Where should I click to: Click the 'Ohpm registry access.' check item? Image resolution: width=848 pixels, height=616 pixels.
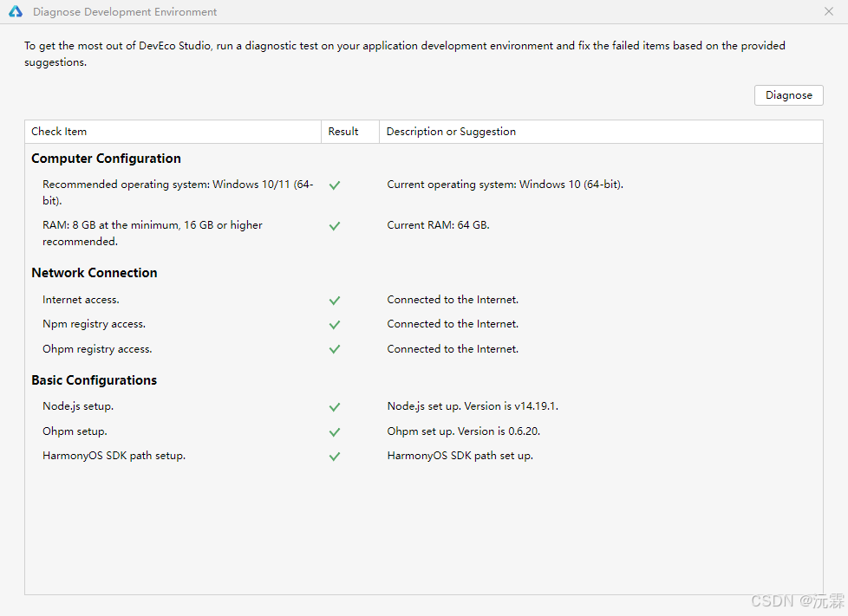(x=97, y=349)
